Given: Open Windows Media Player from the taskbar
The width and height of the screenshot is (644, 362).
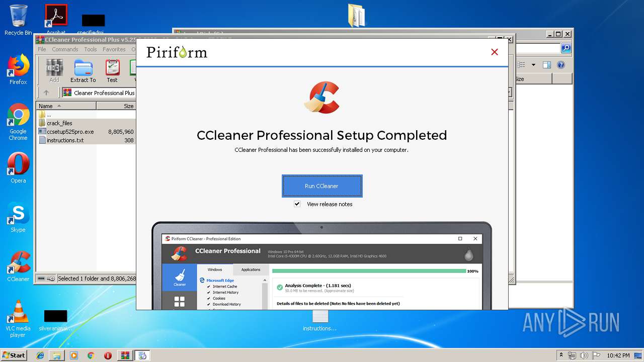Looking at the screenshot, I should 74,355.
